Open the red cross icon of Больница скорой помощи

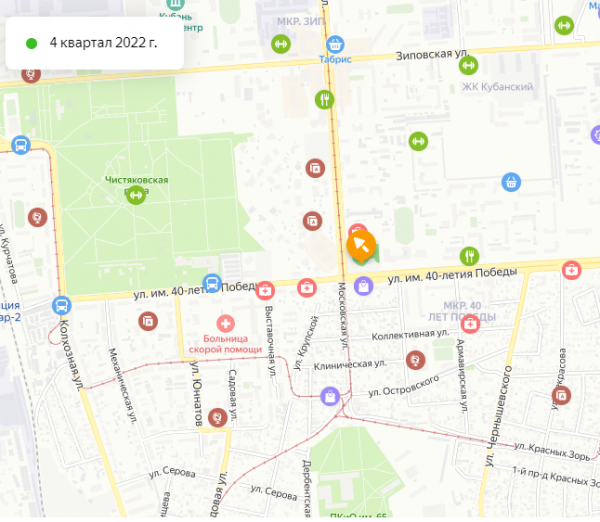225,324
